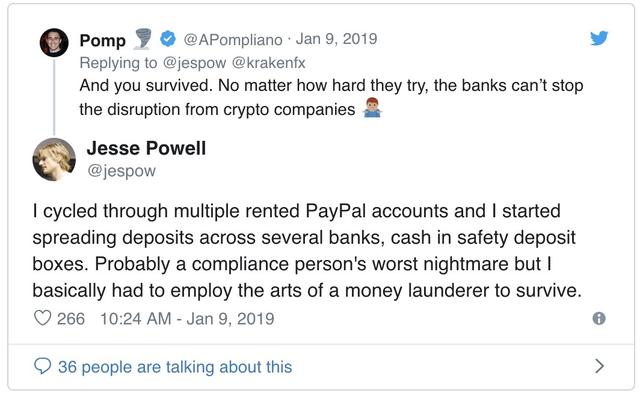The width and height of the screenshot is (640, 396).
Task: Open the 10:24 AM - Jan 9, 2019 timestamp
Action: tap(187, 319)
